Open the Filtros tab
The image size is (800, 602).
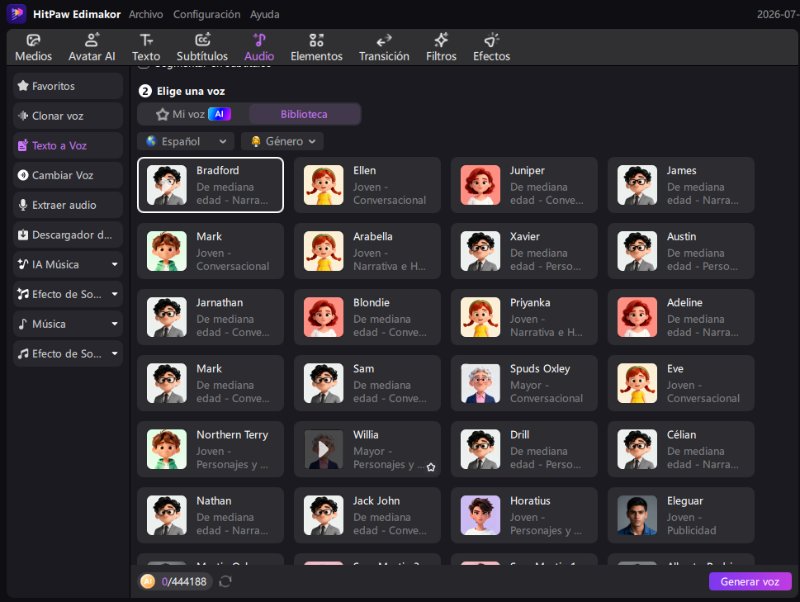pos(441,47)
